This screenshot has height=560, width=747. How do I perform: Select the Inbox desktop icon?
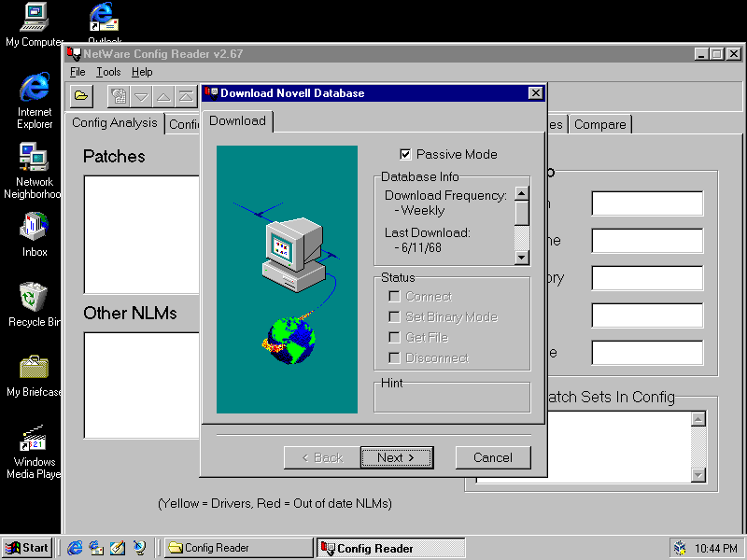point(35,234)
